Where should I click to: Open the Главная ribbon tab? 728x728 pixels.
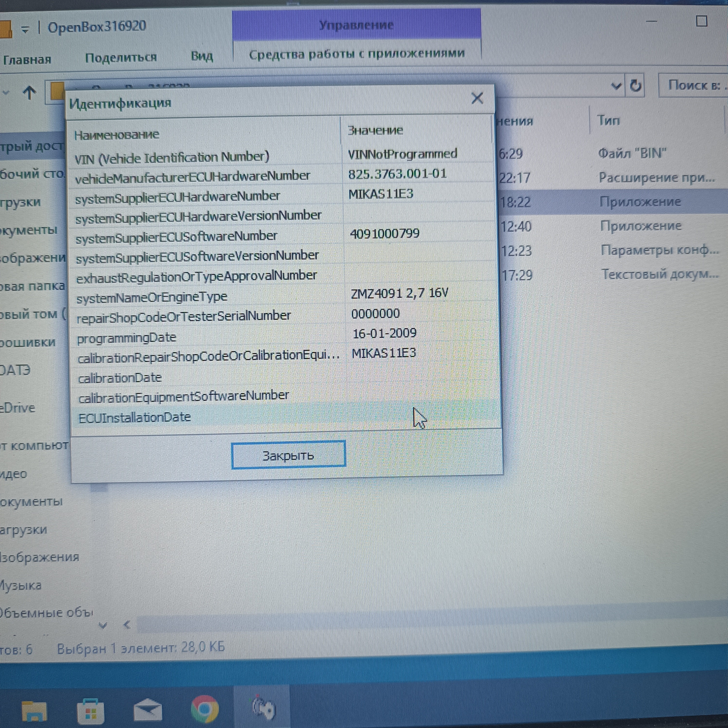pyautogui.click(x=27, y=59)
